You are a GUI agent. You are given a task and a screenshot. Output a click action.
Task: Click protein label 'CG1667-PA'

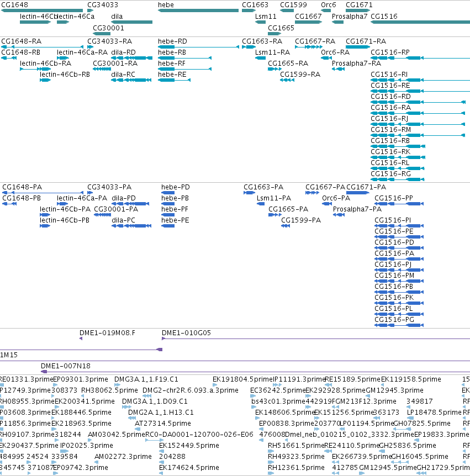325,187
